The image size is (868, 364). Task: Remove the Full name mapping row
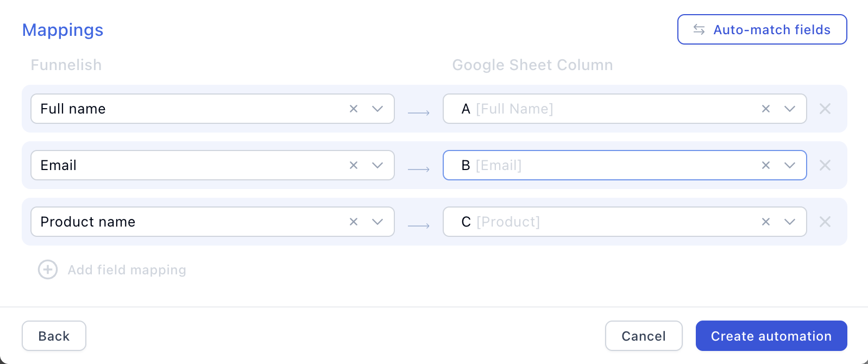[825, 109]
